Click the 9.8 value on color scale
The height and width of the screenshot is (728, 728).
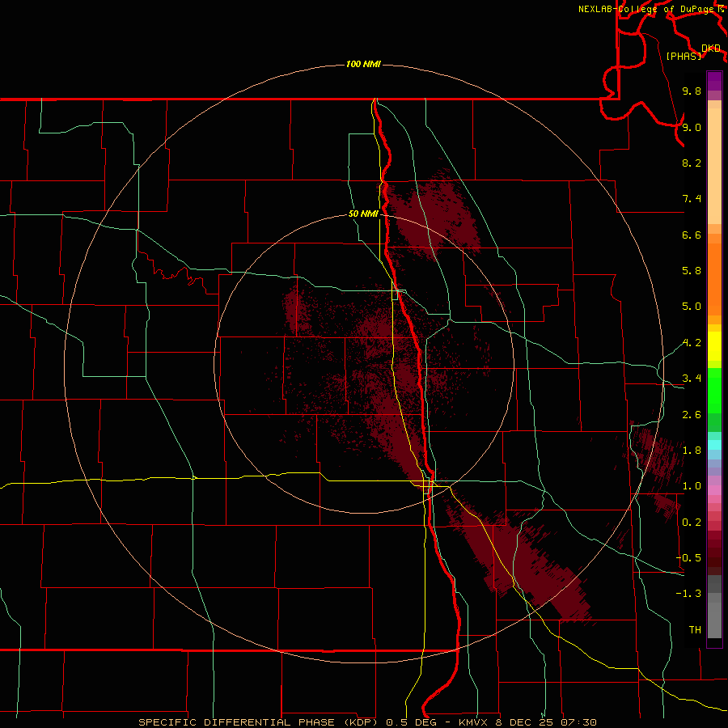tap(692, 91)
